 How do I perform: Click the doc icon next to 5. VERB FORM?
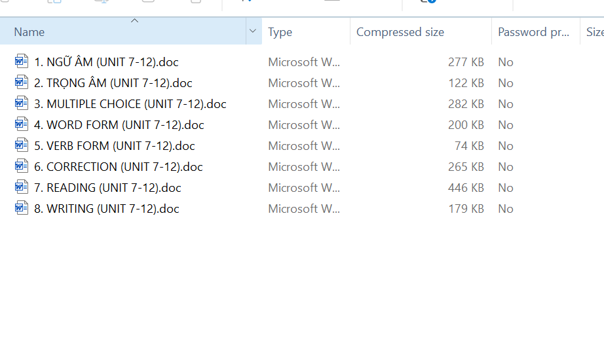(x=22, y=146)
